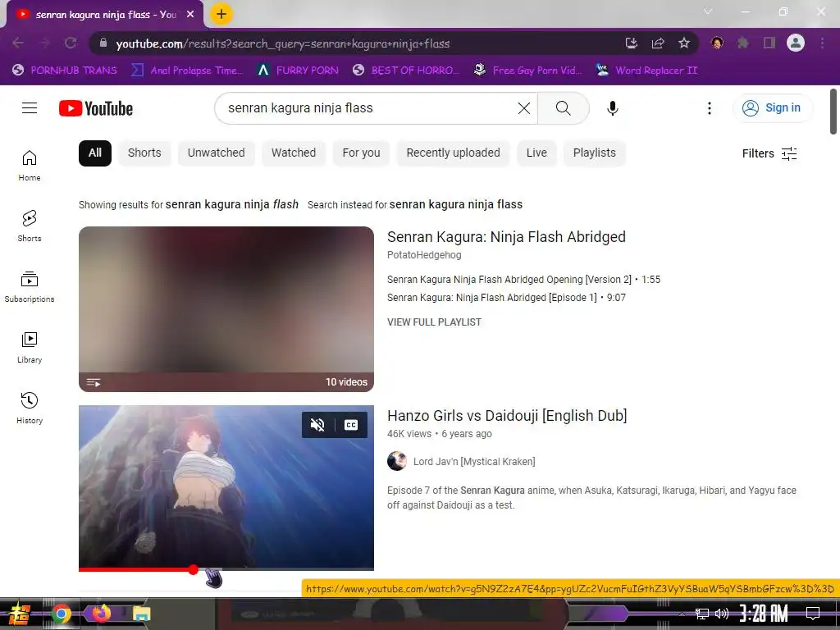Viewport: 840px width, 630px height.
Task: Open the Word Replacer II bookmark
Action: [646, 71]
